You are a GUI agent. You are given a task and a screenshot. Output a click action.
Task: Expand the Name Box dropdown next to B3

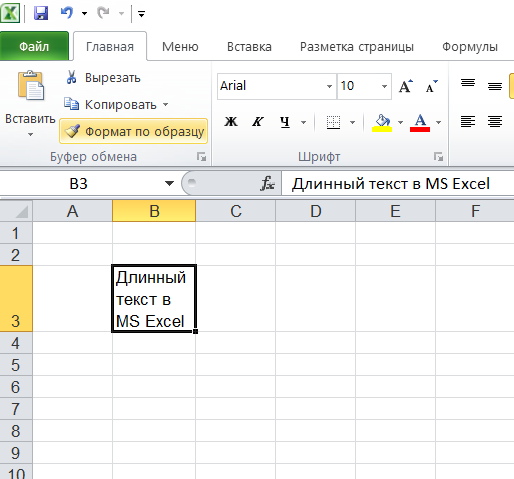point(169,183)
